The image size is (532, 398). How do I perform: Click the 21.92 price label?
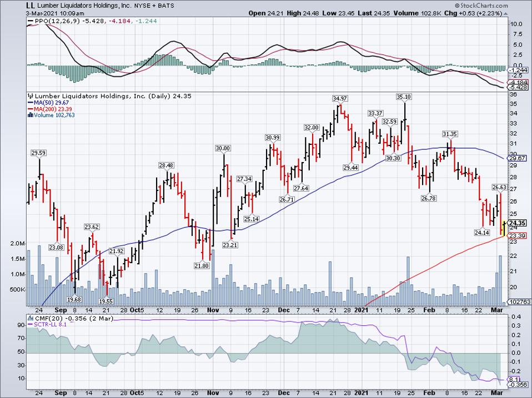coord(117,251)
